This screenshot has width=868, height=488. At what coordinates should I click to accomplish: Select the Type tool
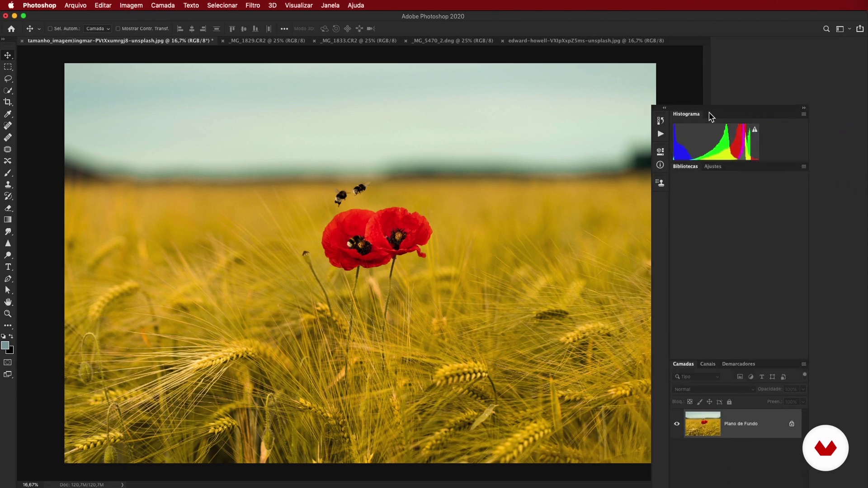[x=8, y=267]
